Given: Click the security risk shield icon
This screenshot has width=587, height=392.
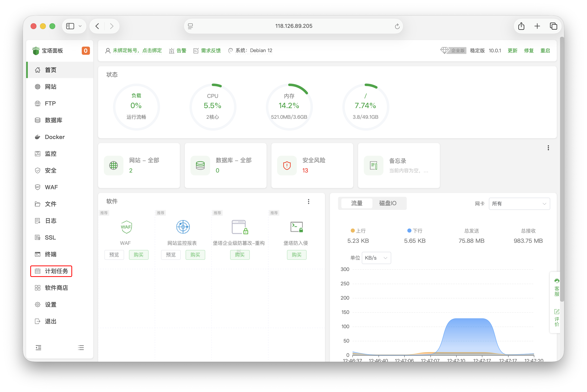Looking at the screenshot, I should point(287,166).
